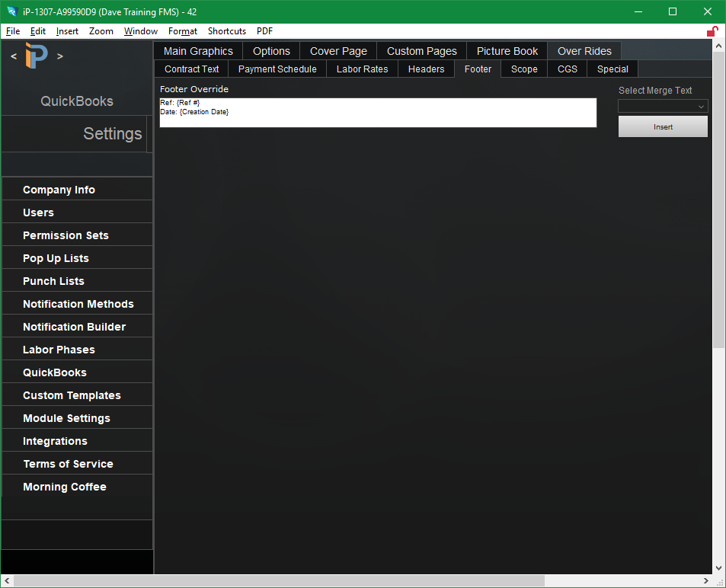Switch to the Headers tab
Viewport: 726px width, 588px height.
tap(426, 69)
